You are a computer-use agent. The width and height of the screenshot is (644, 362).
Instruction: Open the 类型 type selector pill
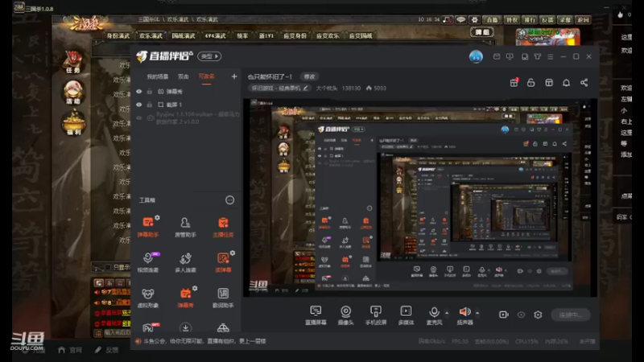point(209,56)
